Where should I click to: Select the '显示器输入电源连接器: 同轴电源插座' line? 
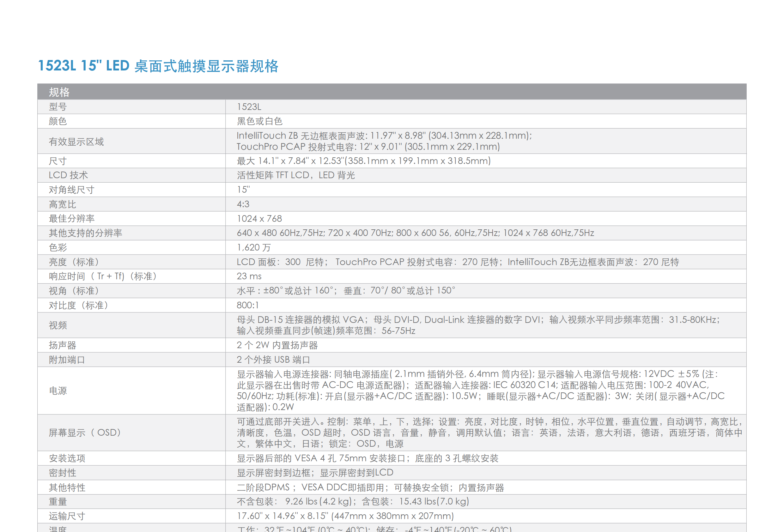point(478,374)
